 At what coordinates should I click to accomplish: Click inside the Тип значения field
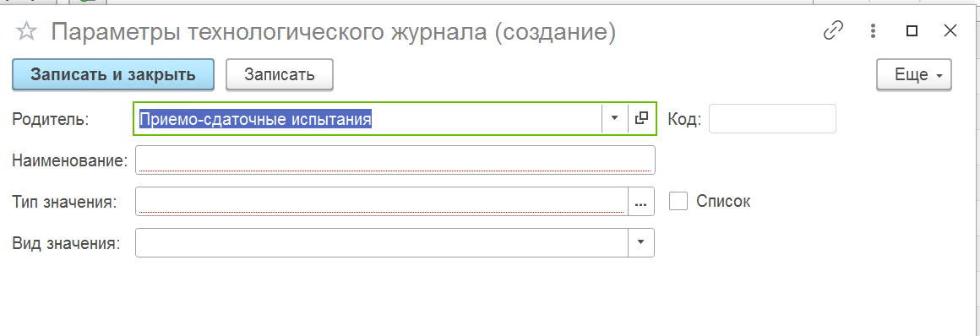coord(381,202)
